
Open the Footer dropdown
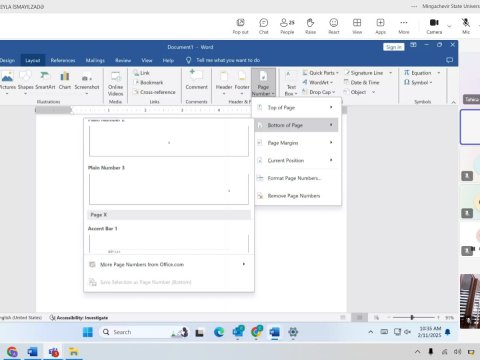242,82
